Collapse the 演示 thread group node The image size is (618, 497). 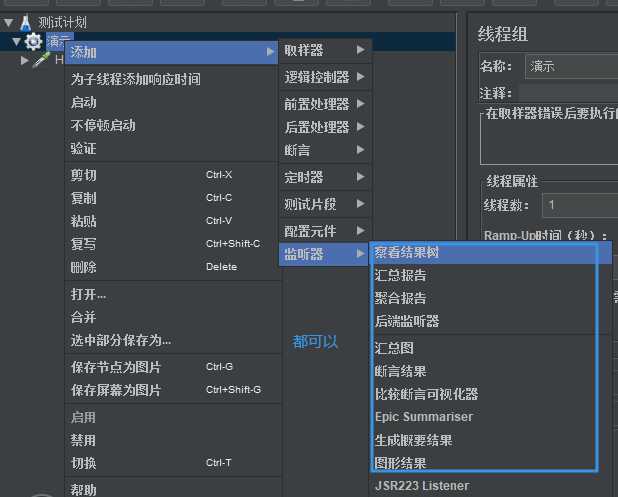(16, 41)
